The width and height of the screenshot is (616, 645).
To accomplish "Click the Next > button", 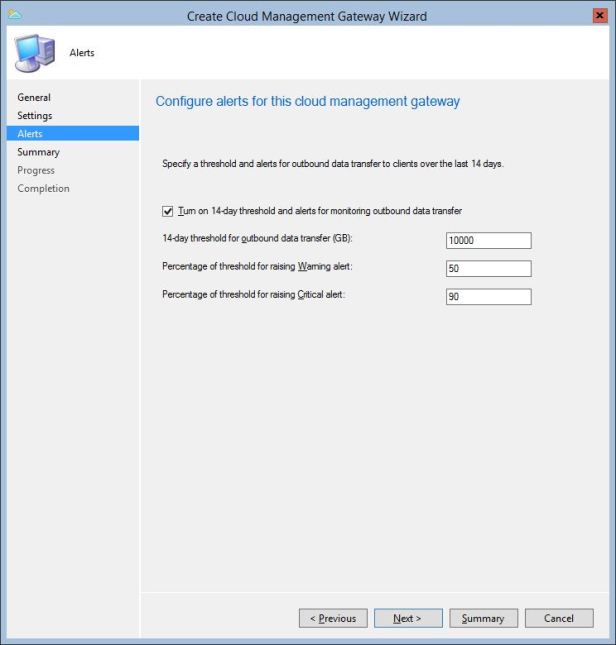I will 408,618.
